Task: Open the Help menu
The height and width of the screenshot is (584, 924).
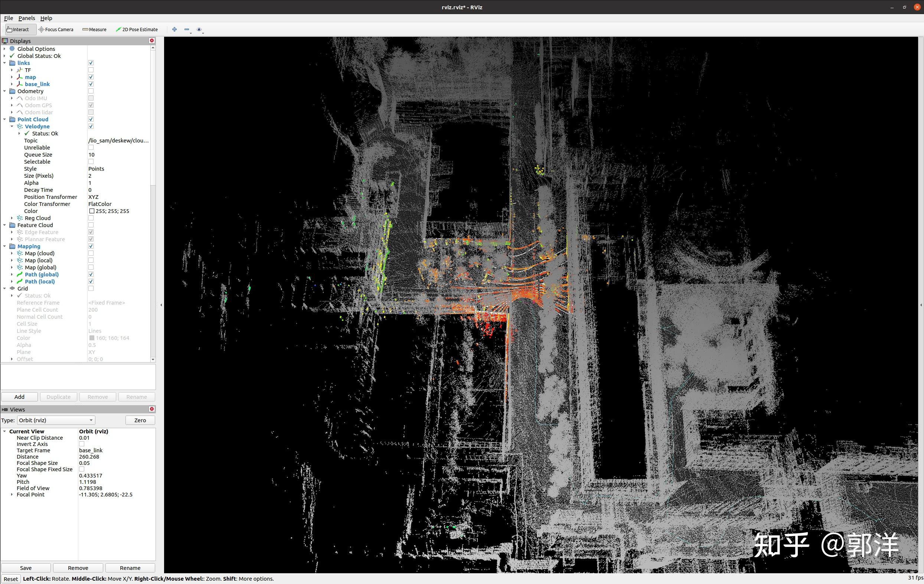Action: point(46,18)
